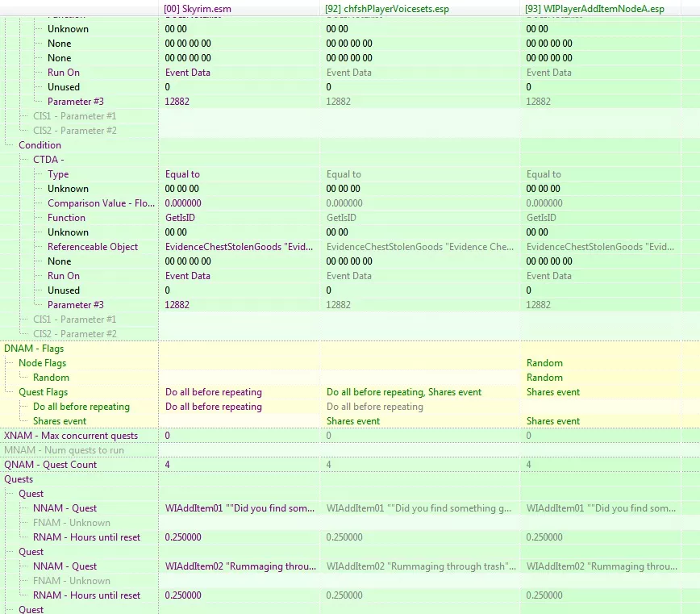Click the "Do all before repeating, Shares event" cell
Image resolution: width=700 pixels, height=614 pixels.
click(404, 392)
